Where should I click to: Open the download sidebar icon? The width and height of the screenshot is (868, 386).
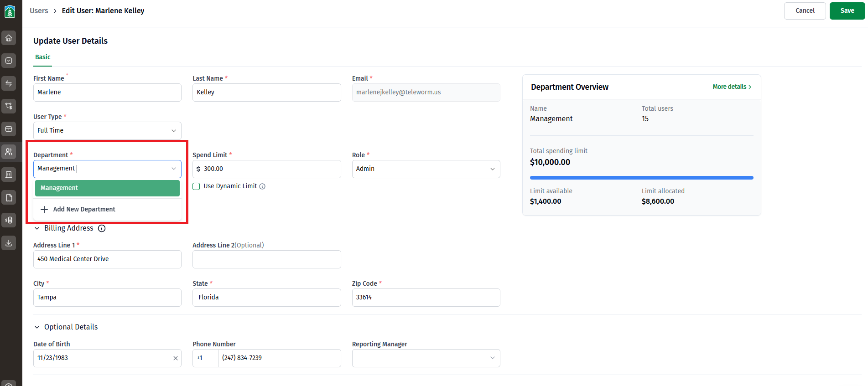(x=9, y=243)
